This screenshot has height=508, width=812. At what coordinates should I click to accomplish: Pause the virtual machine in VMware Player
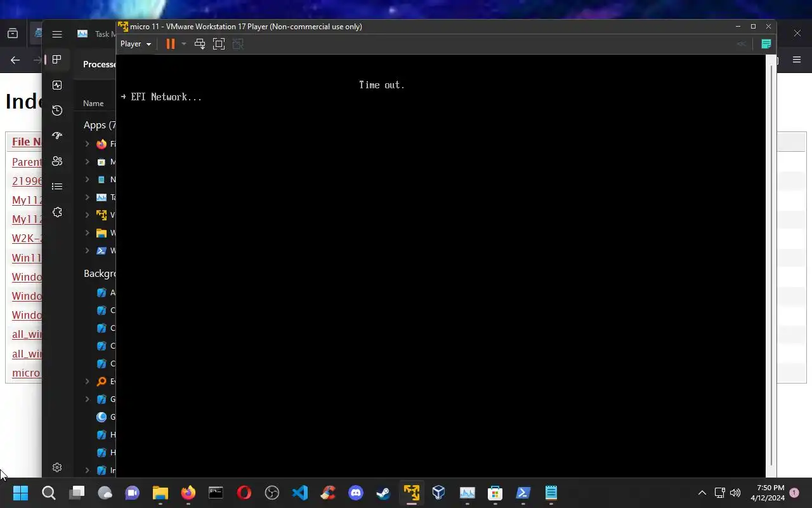coord(170,44)
